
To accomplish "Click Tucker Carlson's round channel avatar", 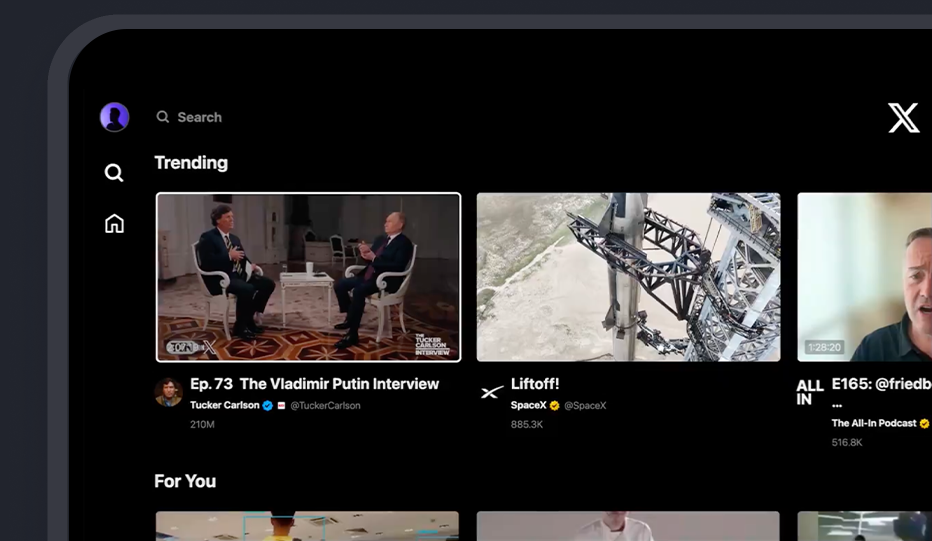I will coord(169,392).
